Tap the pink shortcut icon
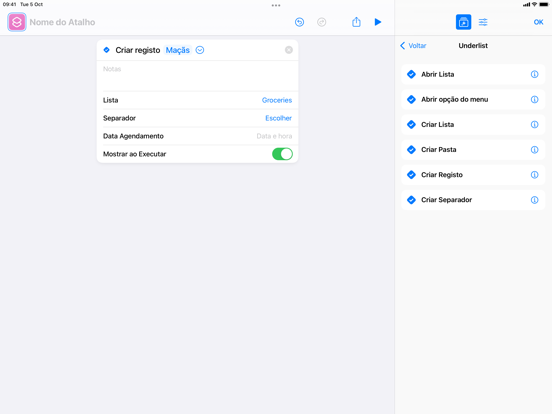The height and width of the screenshot is (414, 552). [17, 22]
